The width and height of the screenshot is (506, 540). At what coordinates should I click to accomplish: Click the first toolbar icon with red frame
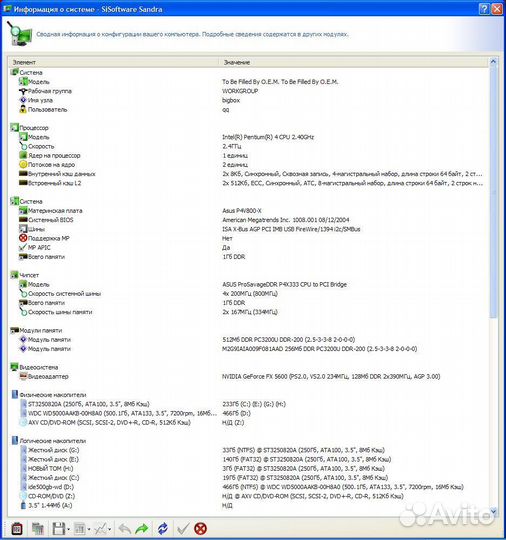[17, 528]
